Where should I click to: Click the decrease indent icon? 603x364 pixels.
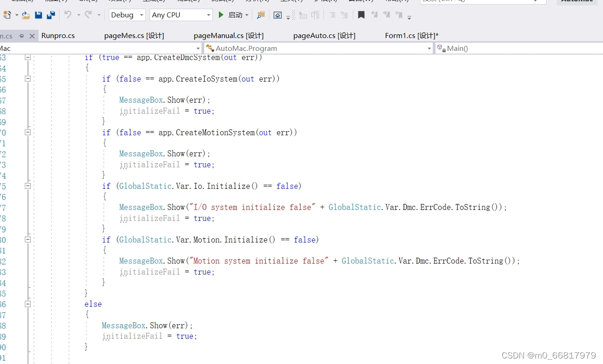pos(303,15)
